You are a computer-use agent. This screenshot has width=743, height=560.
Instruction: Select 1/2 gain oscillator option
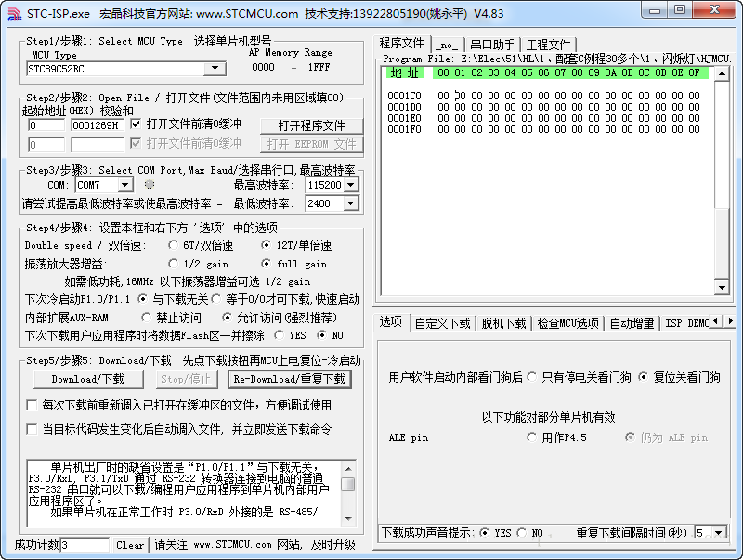coord(173,264)
